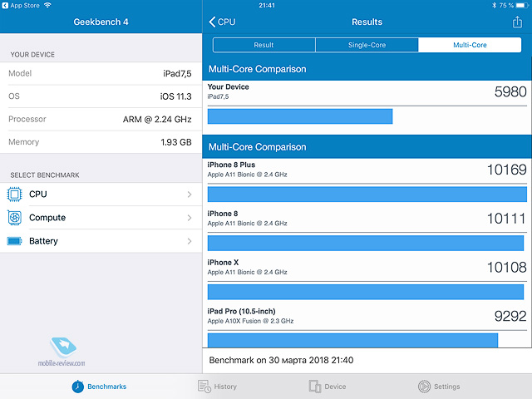
Task: Open the Settings tab label
Action: pyautogui.click(x=447, y=387)
